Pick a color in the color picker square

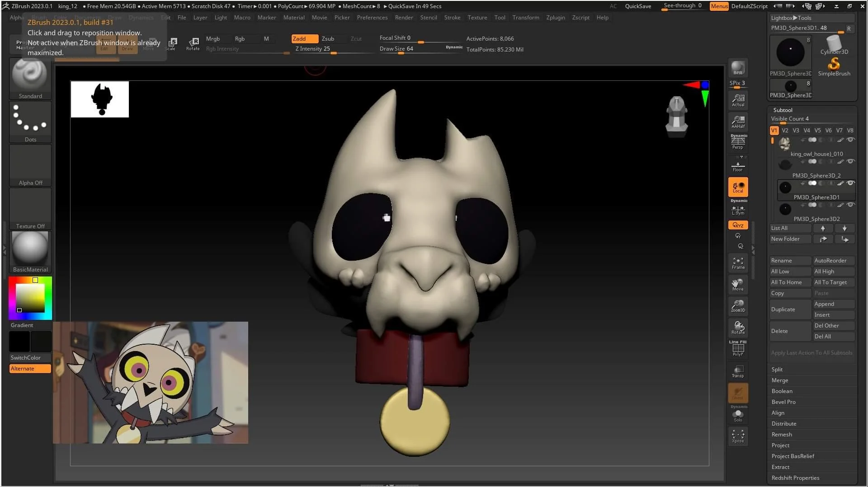click(30, 298)
